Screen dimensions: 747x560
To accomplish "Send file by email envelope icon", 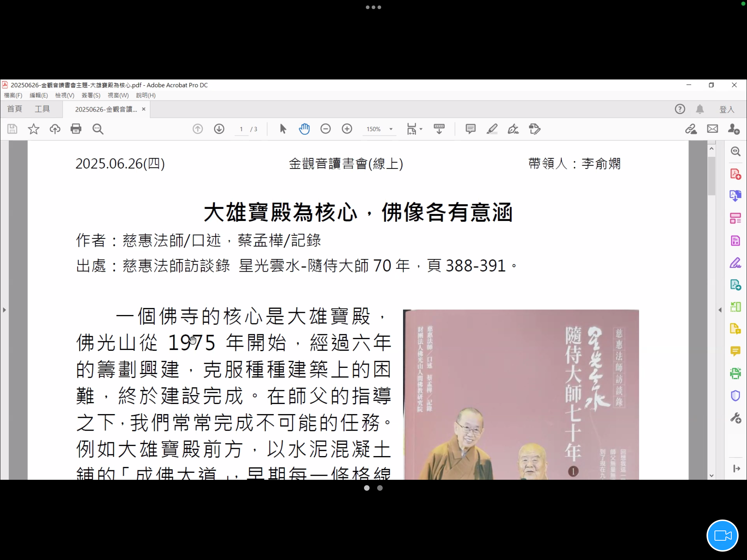I will 712,129.
